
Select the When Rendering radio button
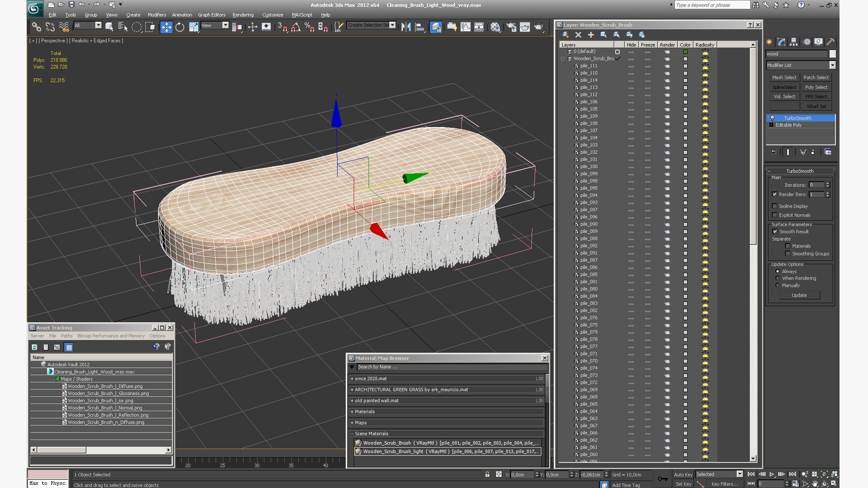(778, 278)
